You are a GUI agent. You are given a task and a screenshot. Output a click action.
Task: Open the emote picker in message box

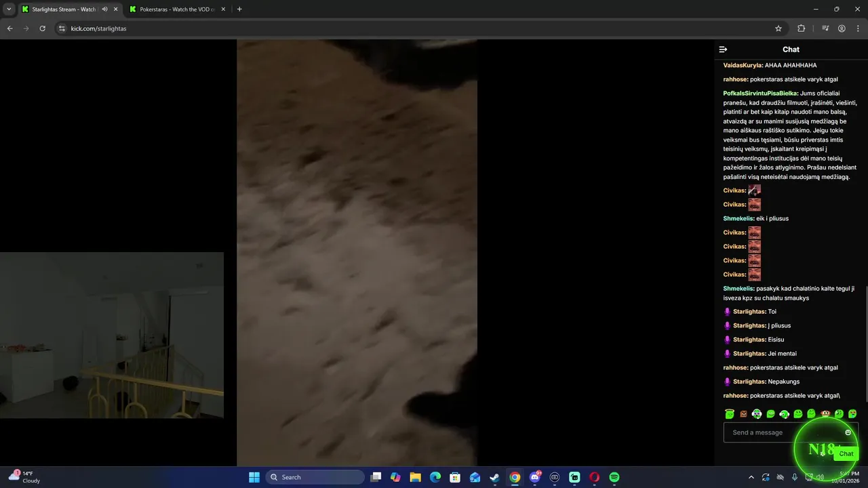pyautogui.click(x=848, y=432)
